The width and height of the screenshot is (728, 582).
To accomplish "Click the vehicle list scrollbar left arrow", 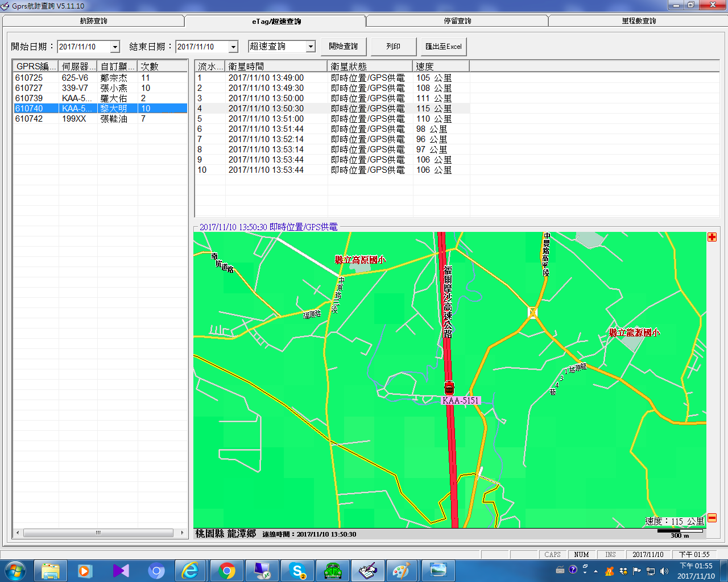I will click(x=18, y=533).
